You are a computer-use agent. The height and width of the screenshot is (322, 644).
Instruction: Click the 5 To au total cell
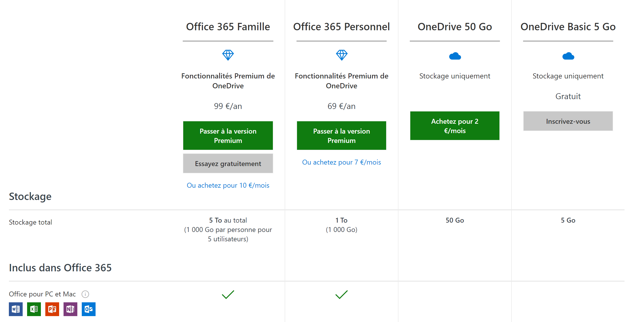pyautogui.click(x=228, y=230)
